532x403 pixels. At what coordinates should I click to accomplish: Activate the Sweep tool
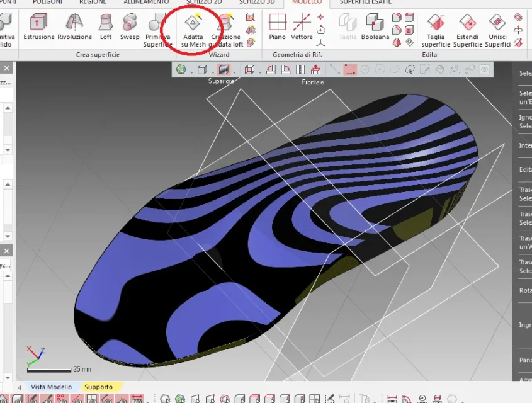tap(130, 29)
